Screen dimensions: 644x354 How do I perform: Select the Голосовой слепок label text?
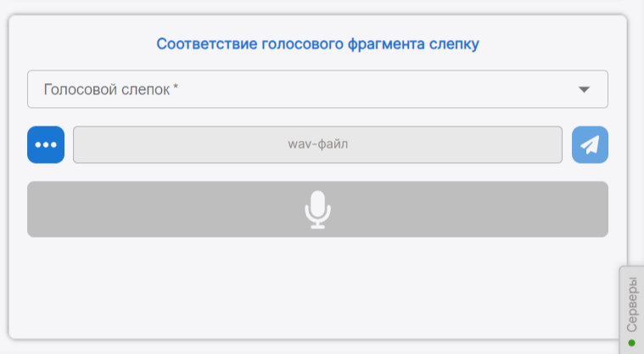107,89
